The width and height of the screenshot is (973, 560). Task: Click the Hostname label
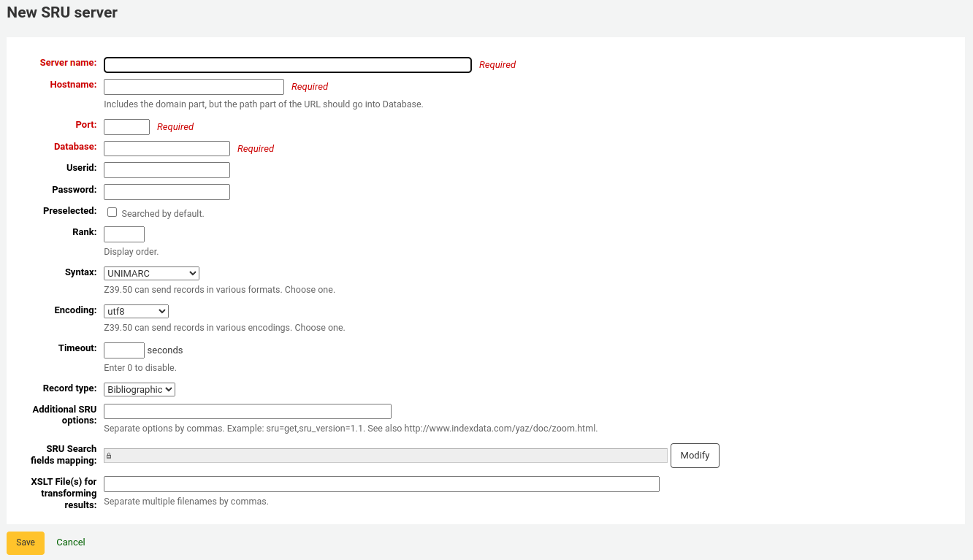[x=73, y=85]
